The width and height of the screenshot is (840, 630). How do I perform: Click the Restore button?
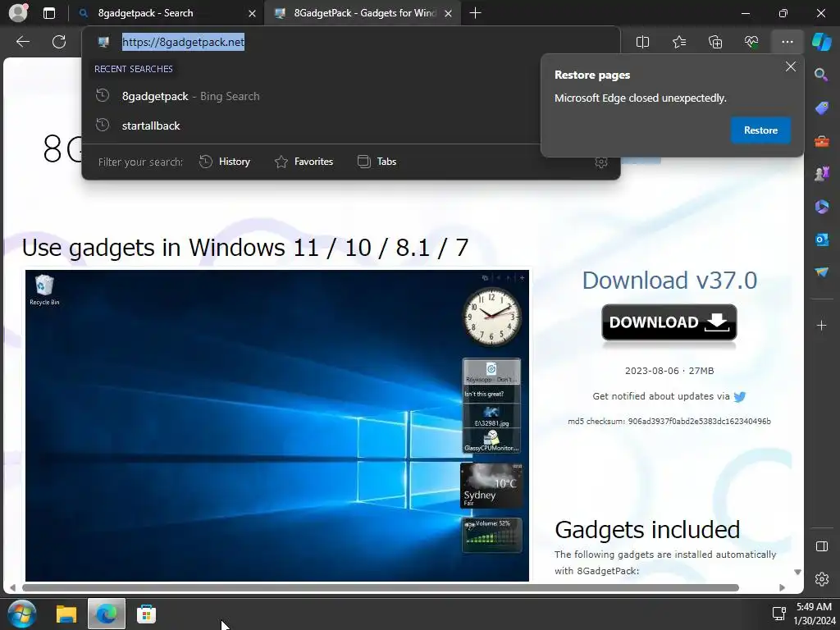pos(760,130)
